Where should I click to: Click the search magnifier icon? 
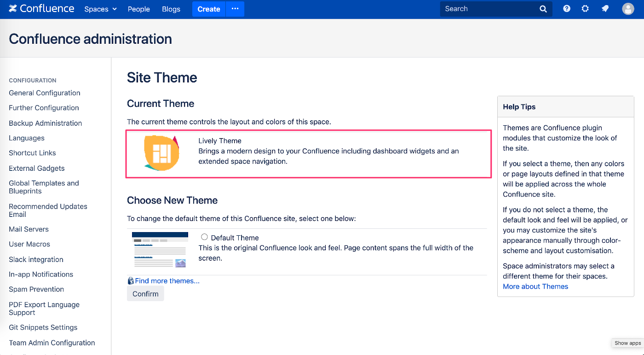click(x=543, y=9)
